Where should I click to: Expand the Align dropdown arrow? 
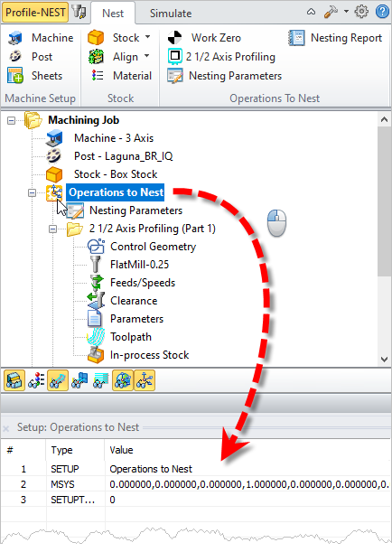coord(146,56)
